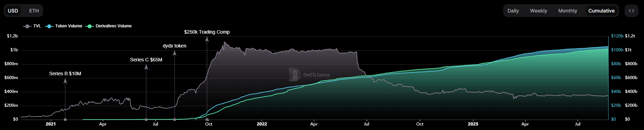
Task: Click the Series C $65M annotation label
Action: (x=146, y=60)
